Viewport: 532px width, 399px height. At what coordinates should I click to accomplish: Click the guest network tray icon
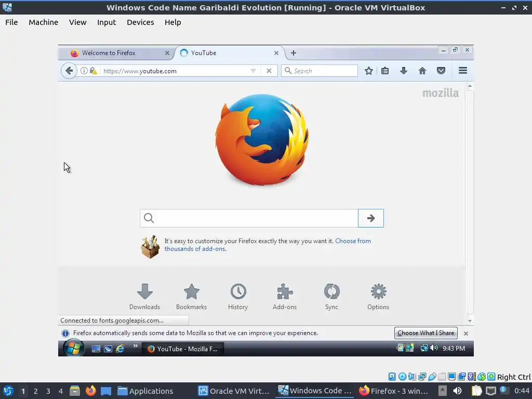(x=424, y=348)
